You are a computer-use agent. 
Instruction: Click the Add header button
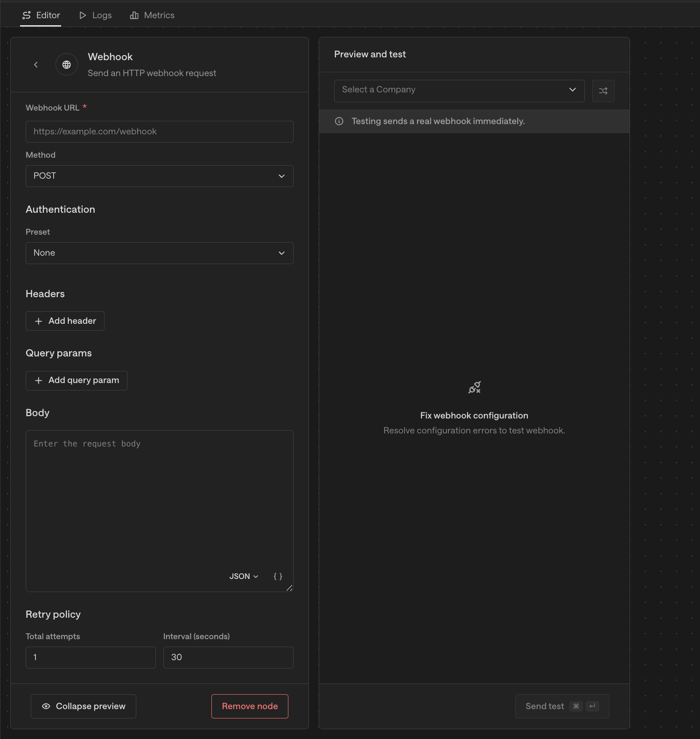[65, 321]
